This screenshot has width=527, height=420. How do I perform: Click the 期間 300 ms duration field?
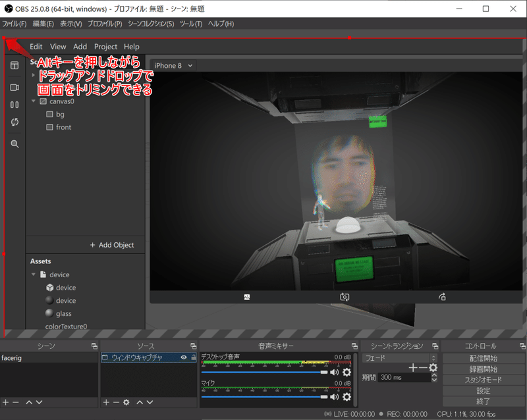pos(404,377)
